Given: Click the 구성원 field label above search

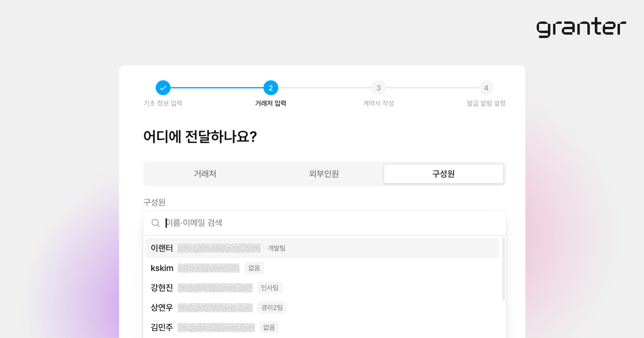Looking at the screenshot, I should 154,202.
